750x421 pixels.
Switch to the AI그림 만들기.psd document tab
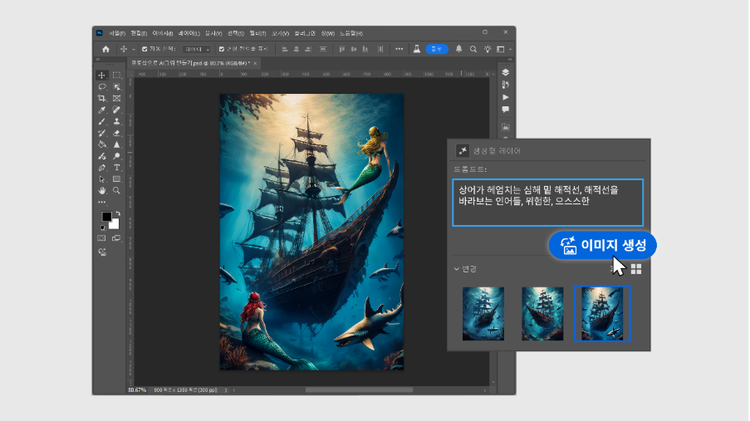(x=190, y=63)
